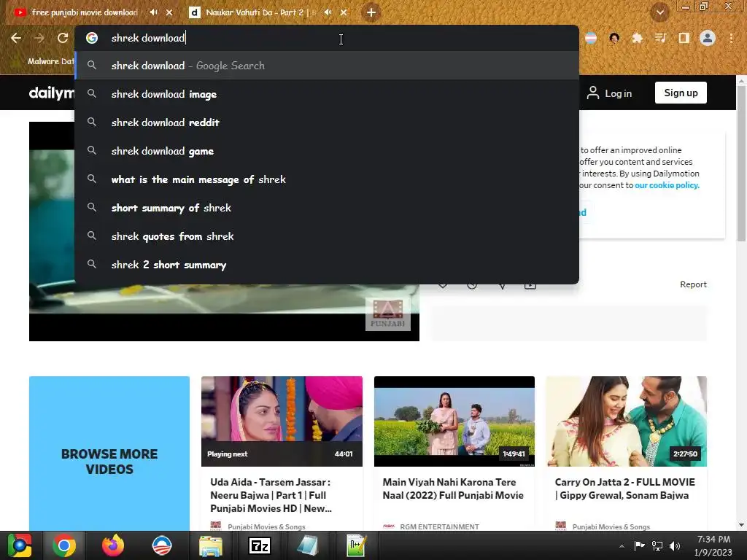The width and height of the screenshot is (747, 560).
Task: Open the Malware Dat bookmark
Action: [x=50, y=61]
